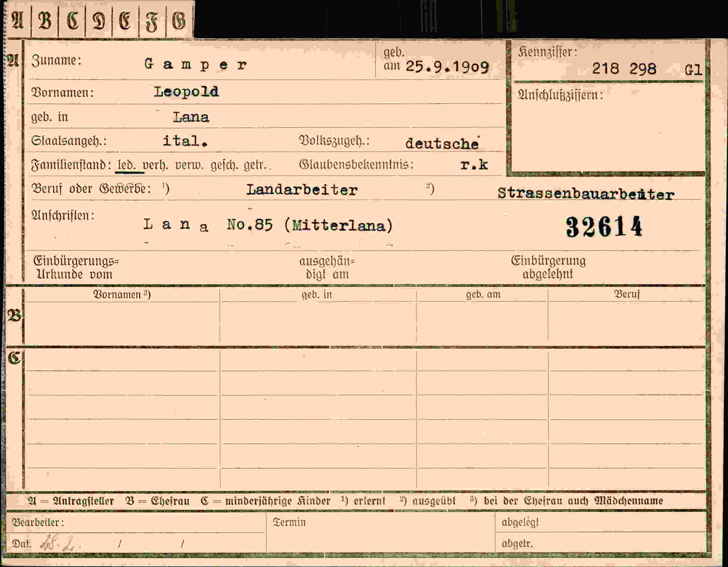Click the underlined 'led.' marital status
Image resolution: width=728 pixels, height=567 pixels.
(126, 165)
